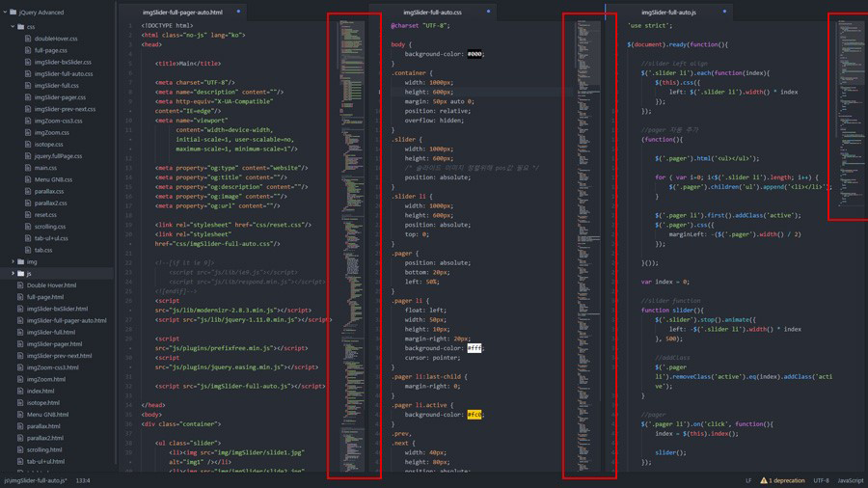
Task: Click the CSS pane minimap
Action: click(588, 246)
